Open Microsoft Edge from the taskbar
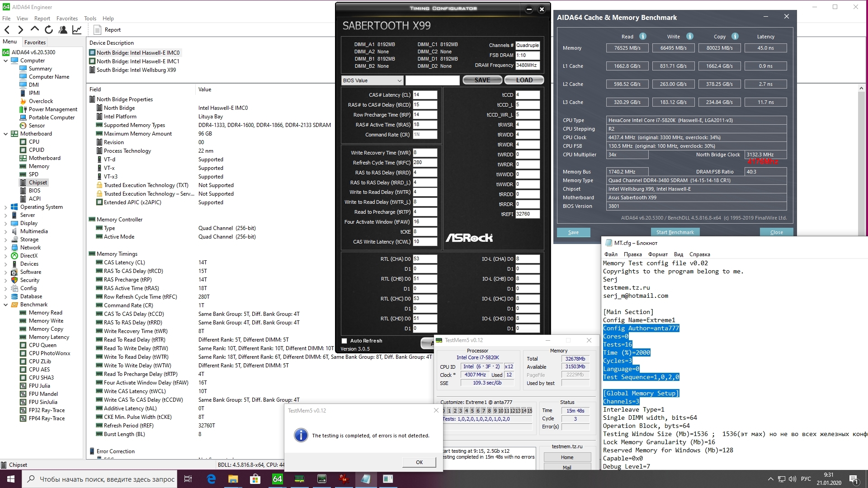Image resolution: width=868 pixels, height=488 pixels. point(211,479)
